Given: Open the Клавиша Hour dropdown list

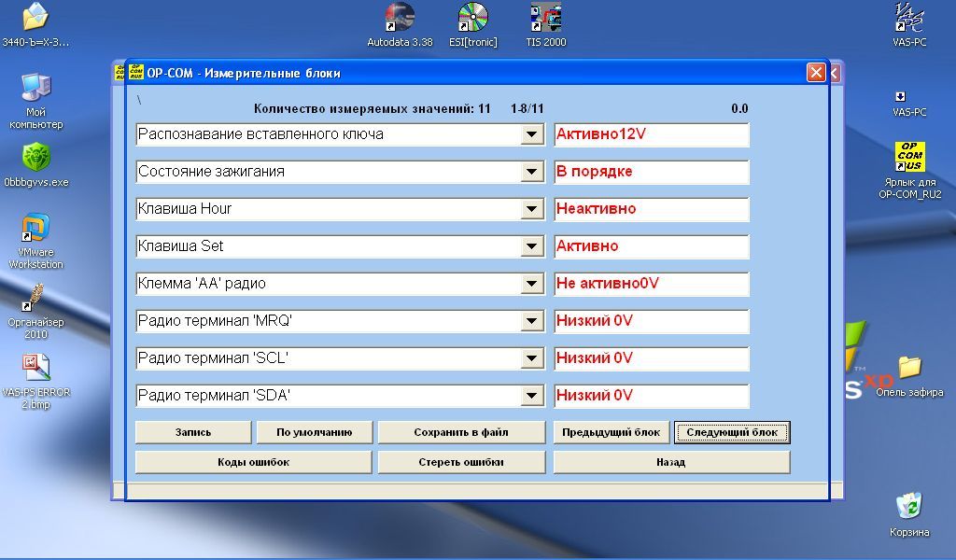Looking at the screenshot, I should tap(531, 209).
